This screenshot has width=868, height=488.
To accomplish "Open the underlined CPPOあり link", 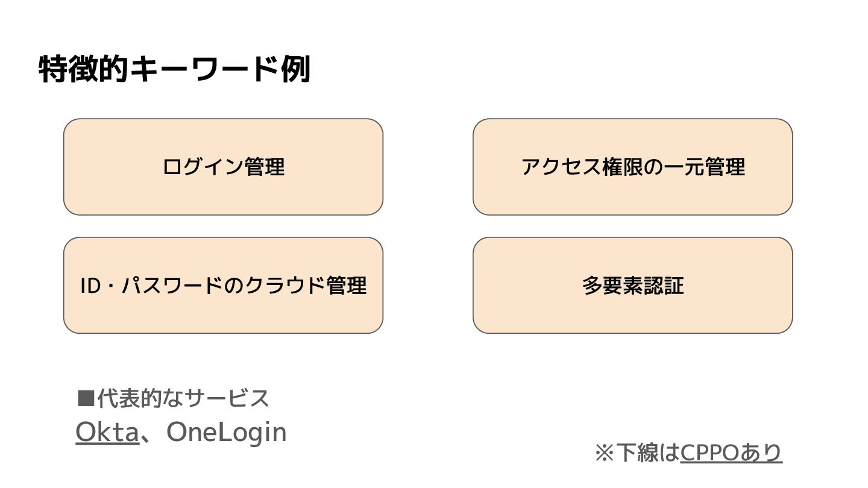I will coord(731,453).
